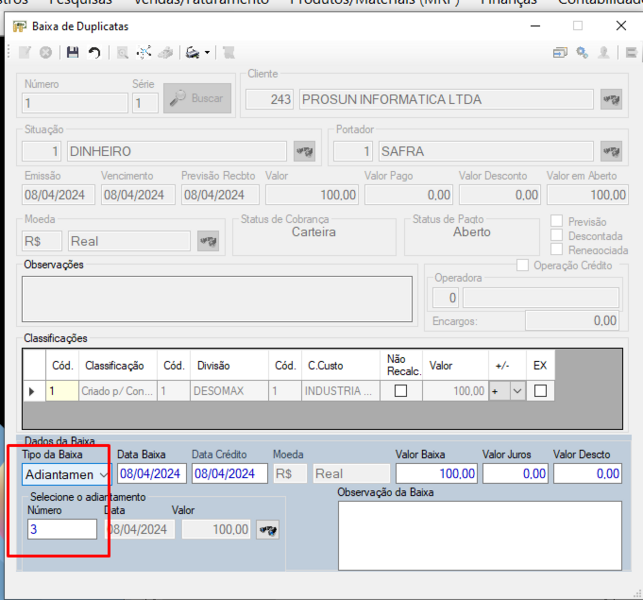Click the Valor Juros field
643x600 pixels.
point(515,474)
